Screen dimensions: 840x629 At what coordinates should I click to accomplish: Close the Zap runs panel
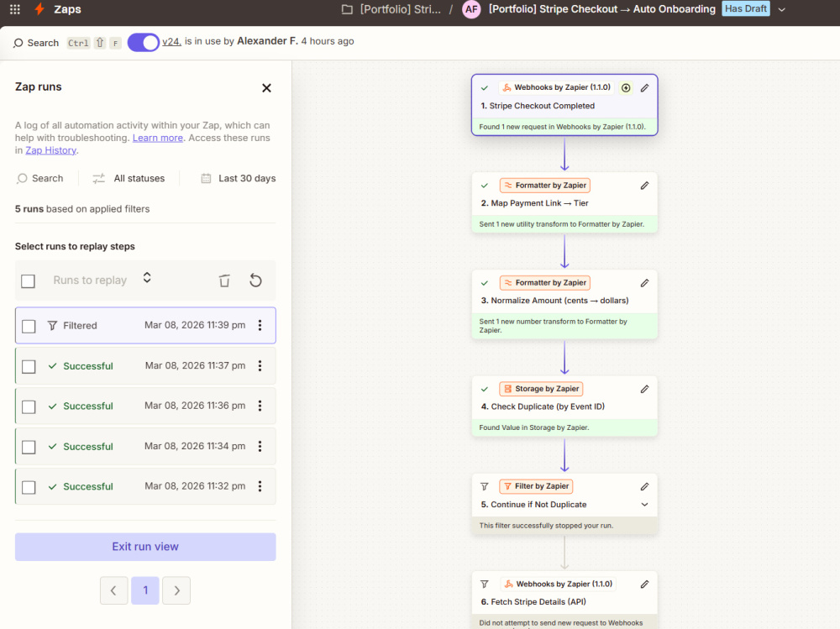coord(266,88)
